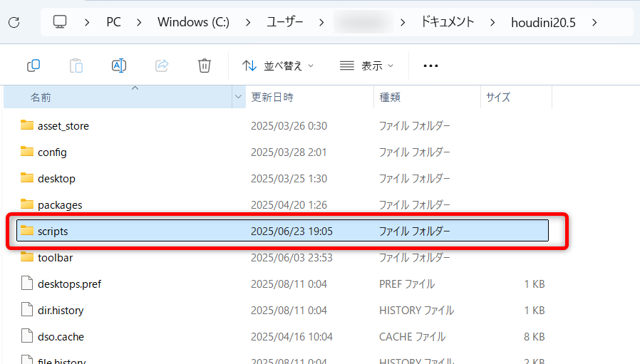Click the Paste icon in toolbar
Viewport: 640px width, 364px height.
[x=76, y=66]
